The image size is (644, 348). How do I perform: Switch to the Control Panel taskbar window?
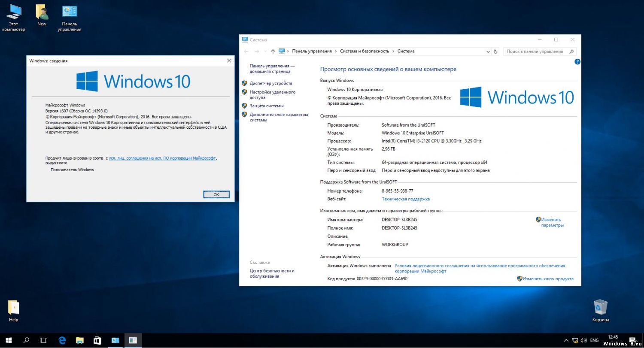pos(115,340)
